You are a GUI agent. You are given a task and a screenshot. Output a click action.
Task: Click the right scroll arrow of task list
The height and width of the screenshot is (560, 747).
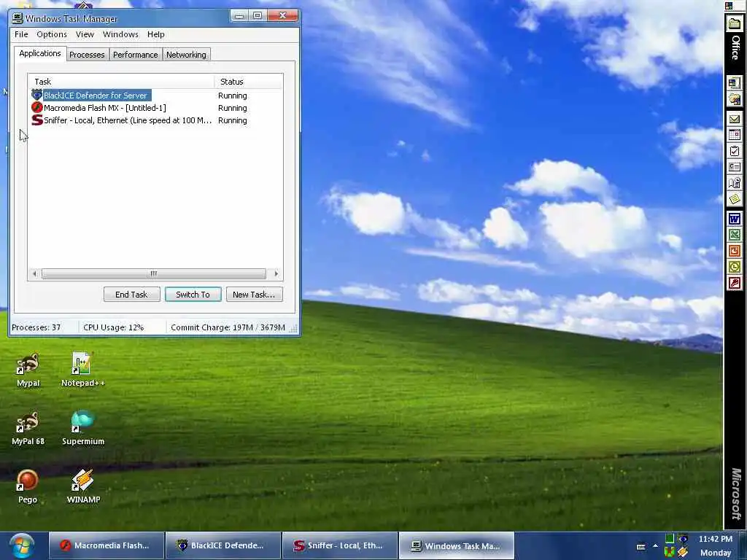[x=276, y=274]
